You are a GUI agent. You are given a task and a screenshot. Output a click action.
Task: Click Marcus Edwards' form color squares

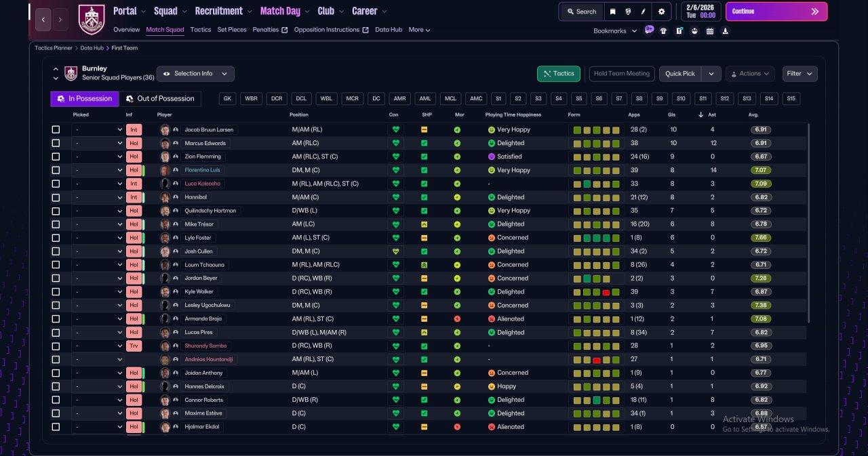click(597, 143)
